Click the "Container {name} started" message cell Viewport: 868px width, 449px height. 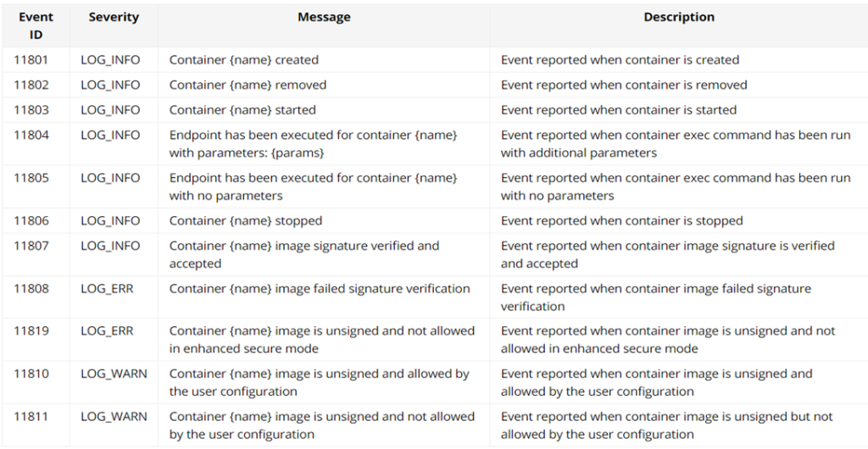[242, 110]
